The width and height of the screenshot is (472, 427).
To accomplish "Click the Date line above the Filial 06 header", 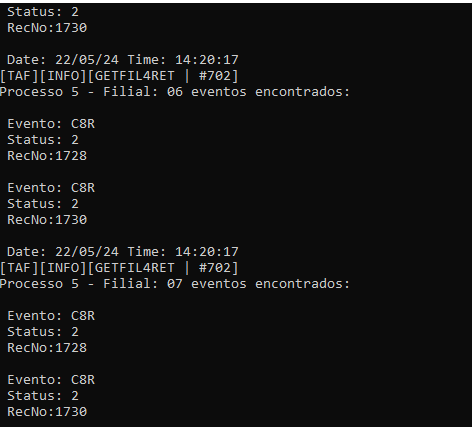I will coord(123,60).
